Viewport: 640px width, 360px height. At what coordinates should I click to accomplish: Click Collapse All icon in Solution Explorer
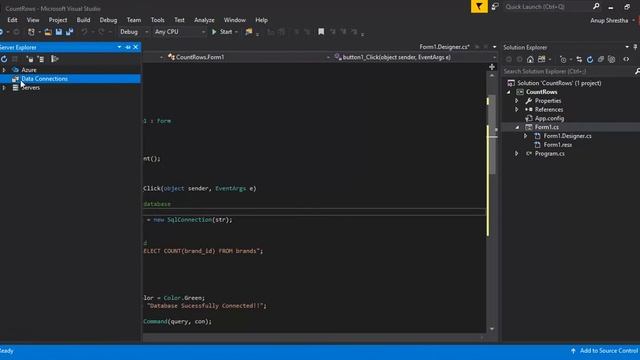[x=601, y=60]
